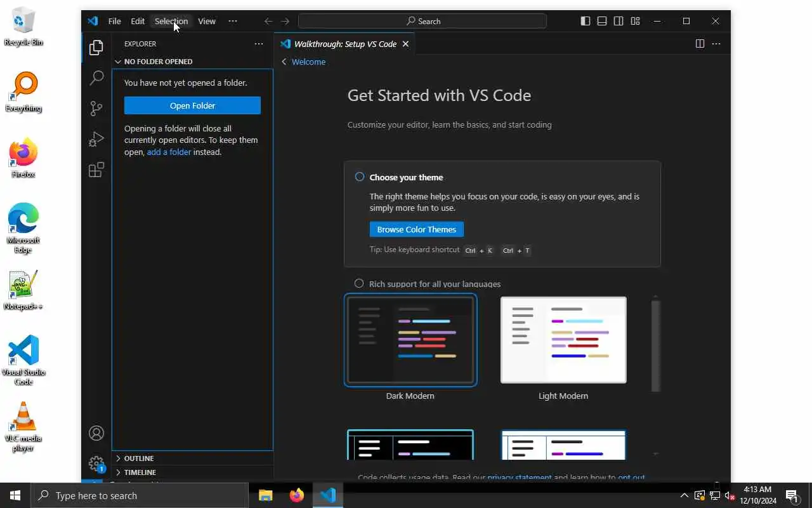
Task: Open the Source Control view
Action: pyautogui.click(x=96, y=108)
